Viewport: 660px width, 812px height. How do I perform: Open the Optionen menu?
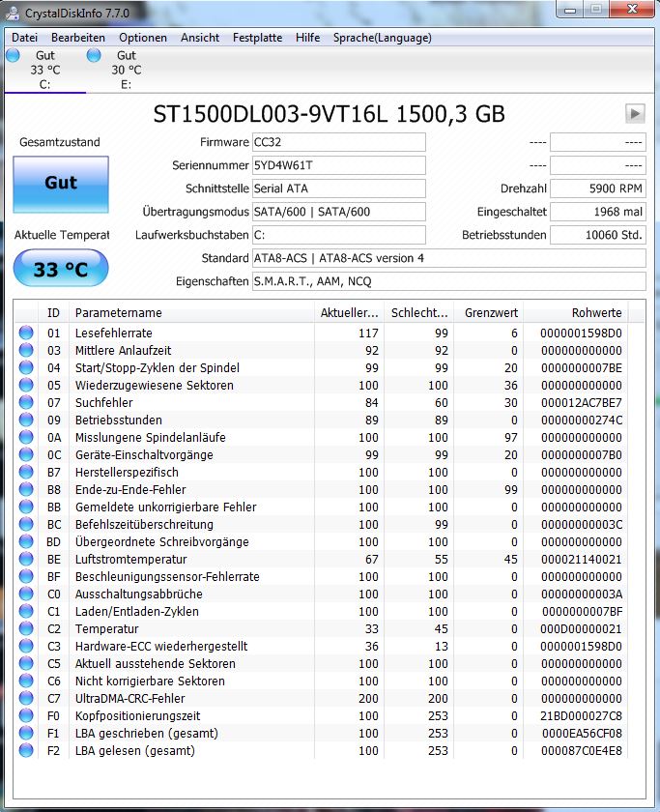pyautogui.click(x=143, y=38)
